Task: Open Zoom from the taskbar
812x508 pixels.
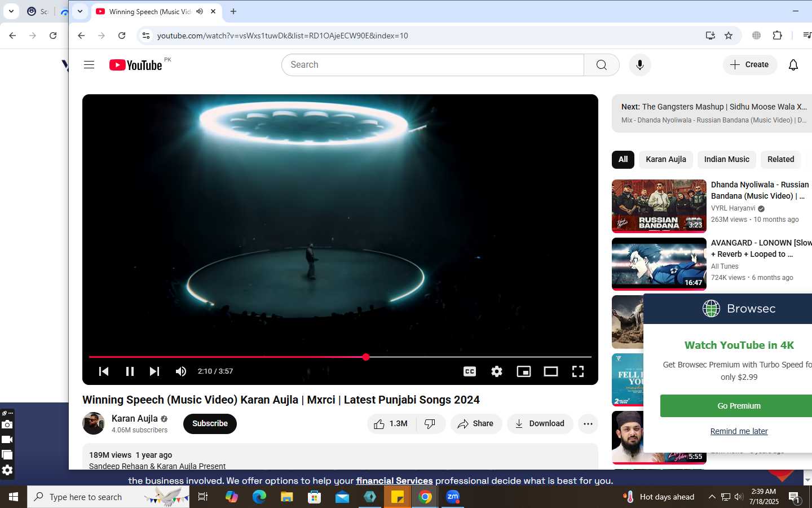Action: (x=453, y=497)
